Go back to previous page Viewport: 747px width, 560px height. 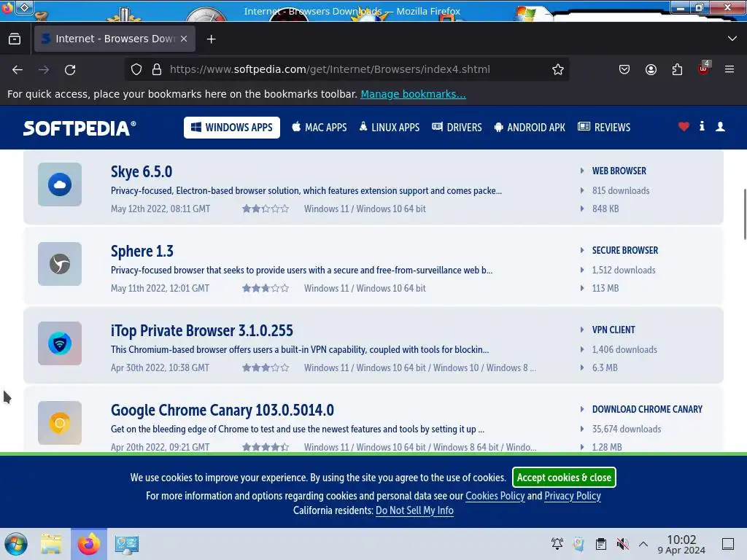(x=18, y=69)
